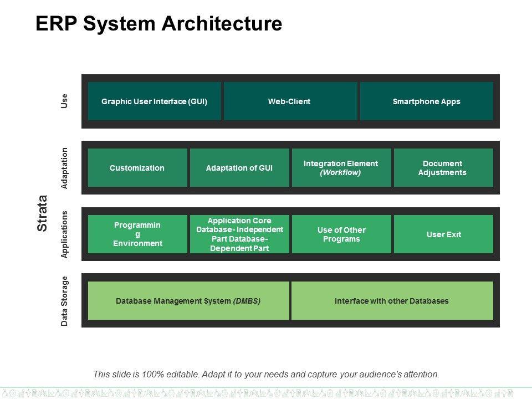Viewport: 532px width, 399px height.
Task: Click the Application Core Database-Independent box
Action: click(x=239, y=234)
